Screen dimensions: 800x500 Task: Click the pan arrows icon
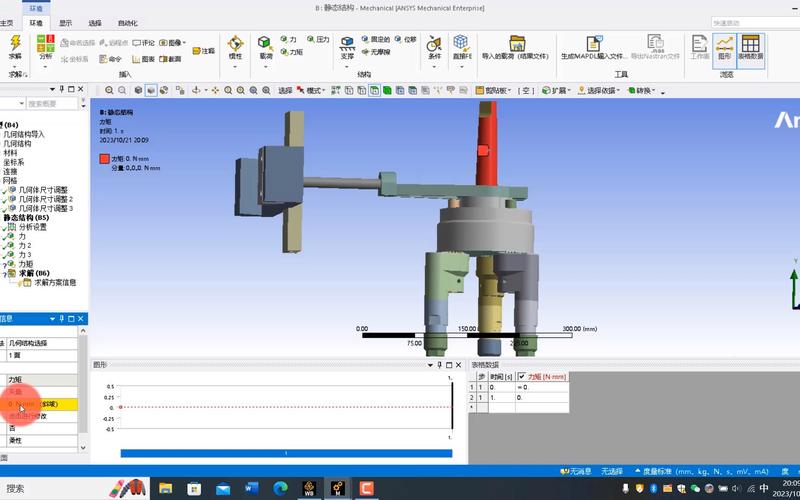(215, 90)
